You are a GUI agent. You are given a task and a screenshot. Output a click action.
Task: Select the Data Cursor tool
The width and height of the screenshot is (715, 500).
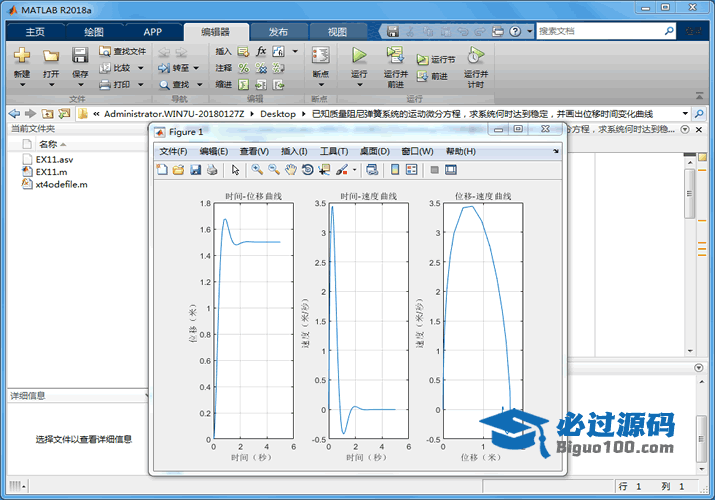tap(324, 170)
